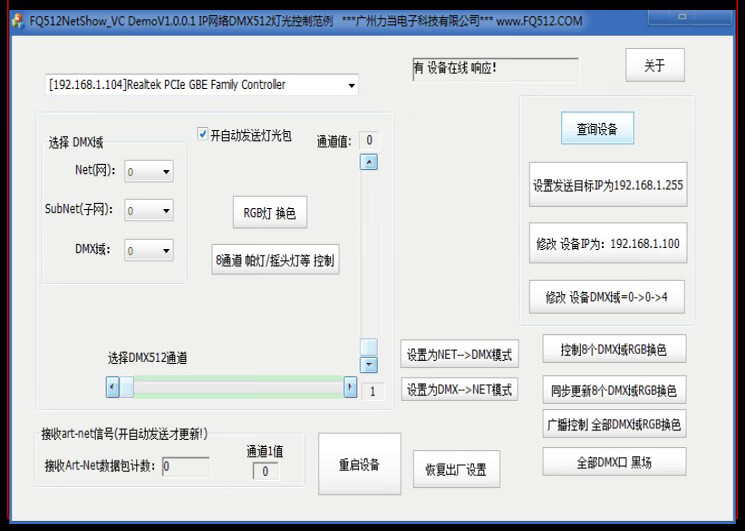Click the DMX512 channel slider left arrow
The height and width of the screenshot is (531, 745).
(x=113, y=387)
